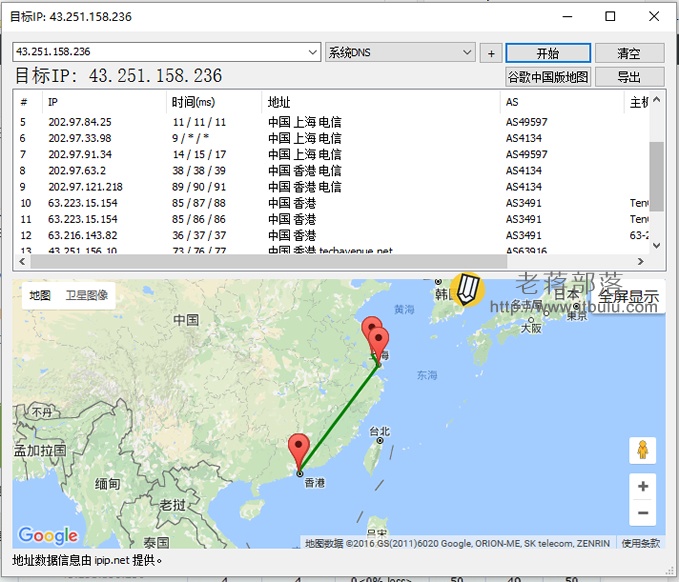Click the 导出 export button
The width and height of the screenshot is (679, 582).
tap(629, 77)
